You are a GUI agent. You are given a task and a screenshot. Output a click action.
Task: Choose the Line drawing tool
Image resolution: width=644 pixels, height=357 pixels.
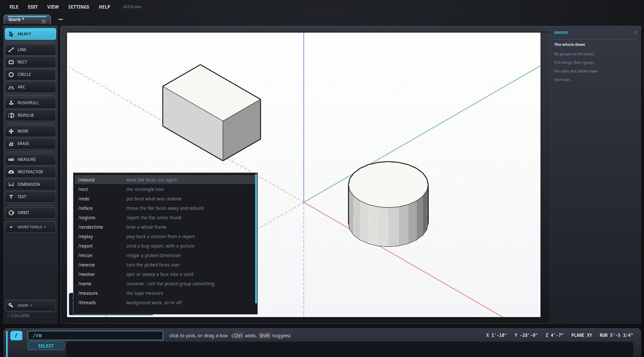tap(31, 50)
